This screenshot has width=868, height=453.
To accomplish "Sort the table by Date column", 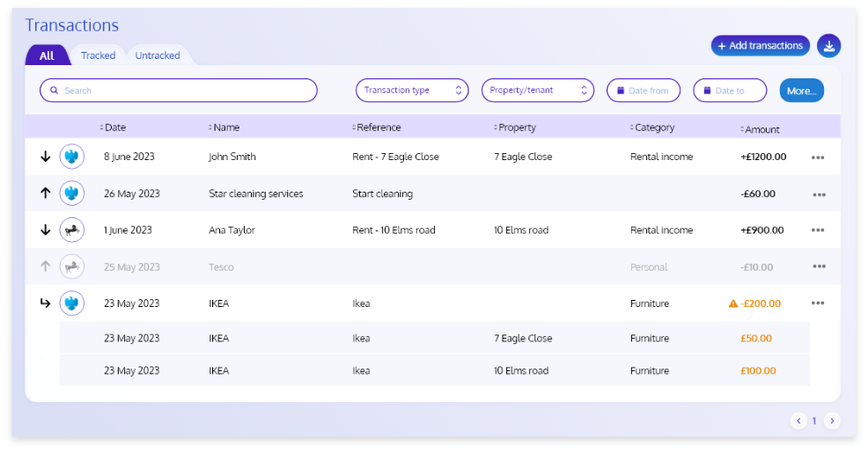I will pos(114,128).
